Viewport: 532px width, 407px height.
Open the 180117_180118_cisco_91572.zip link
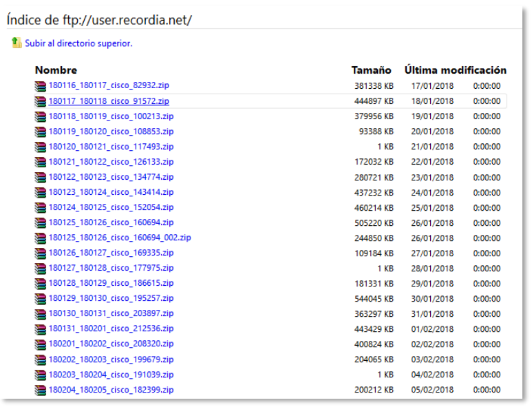pos(109,101)
